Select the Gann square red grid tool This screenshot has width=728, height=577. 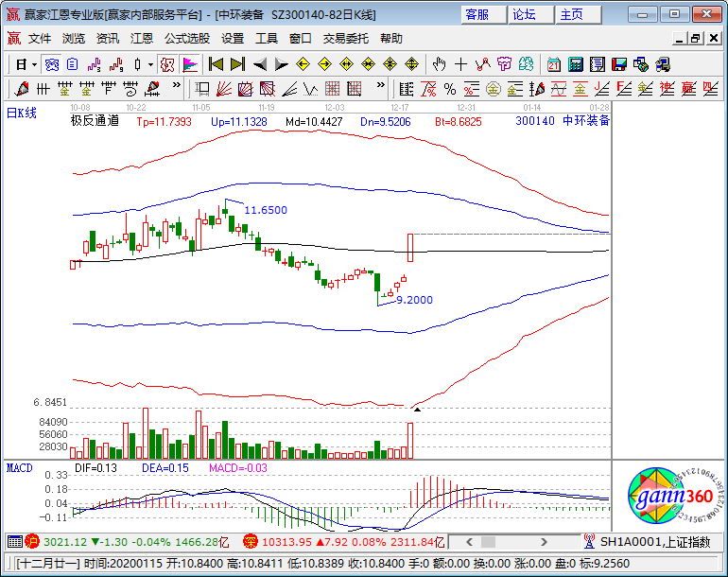(x=245, y=88)
